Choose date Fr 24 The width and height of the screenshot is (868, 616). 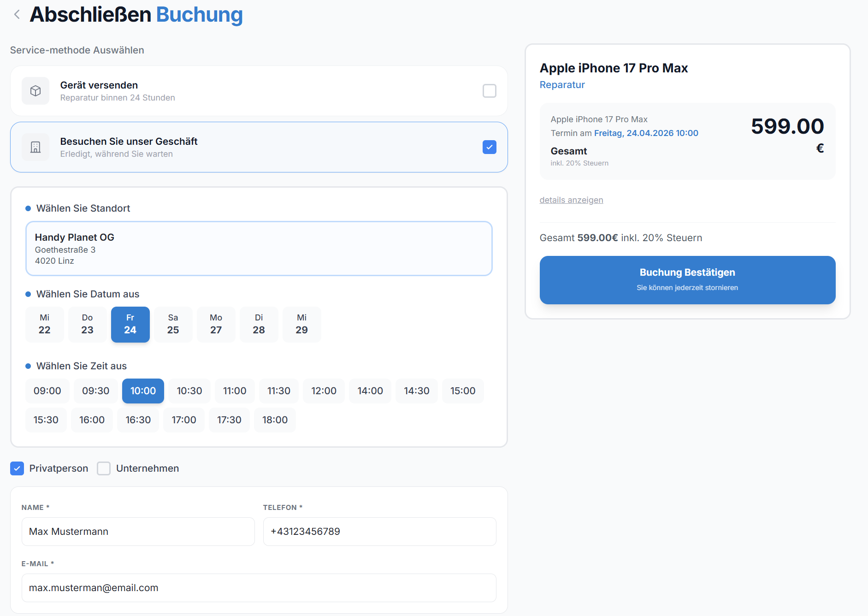pyautogui.click(x=130, y=325)
